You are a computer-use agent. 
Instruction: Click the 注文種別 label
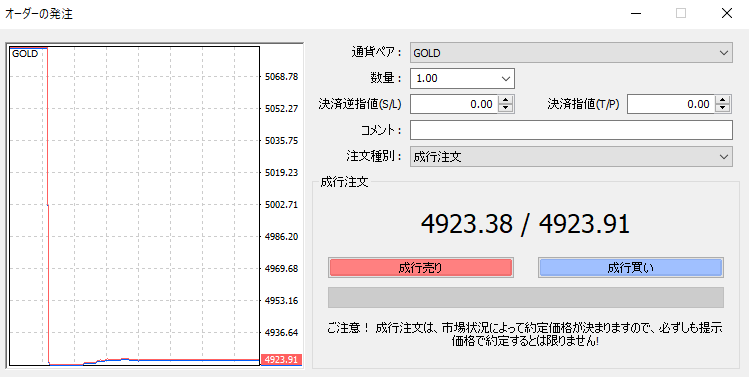pos(374,156)
